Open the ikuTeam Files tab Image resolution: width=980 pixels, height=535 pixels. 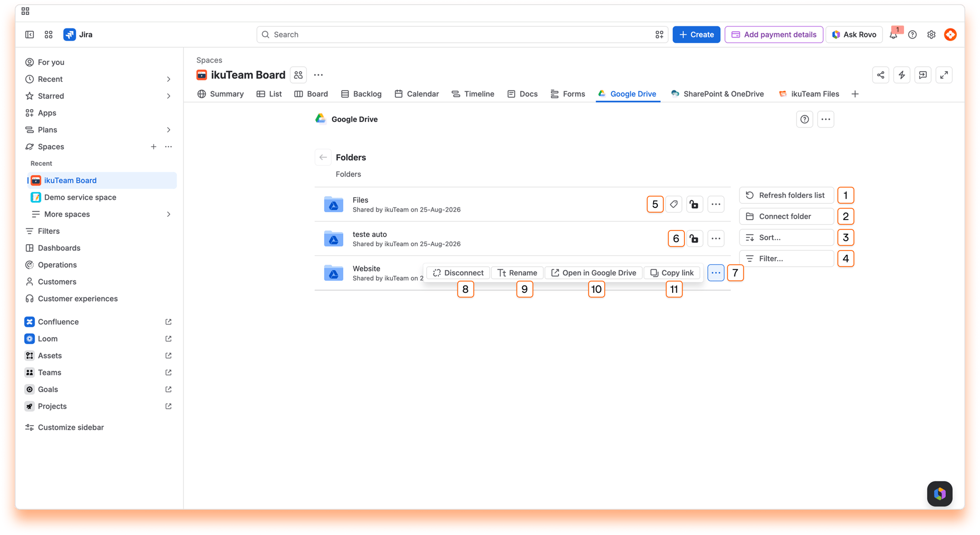tap(809, 94)
